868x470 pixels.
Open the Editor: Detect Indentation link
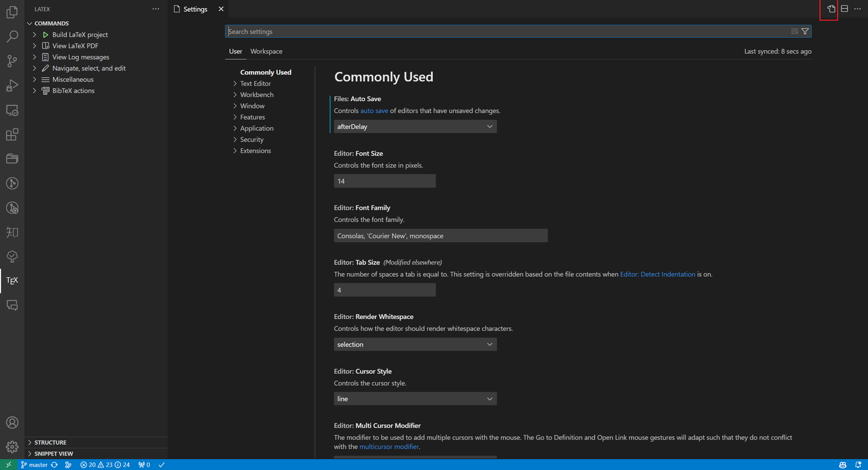coord(657,274)
